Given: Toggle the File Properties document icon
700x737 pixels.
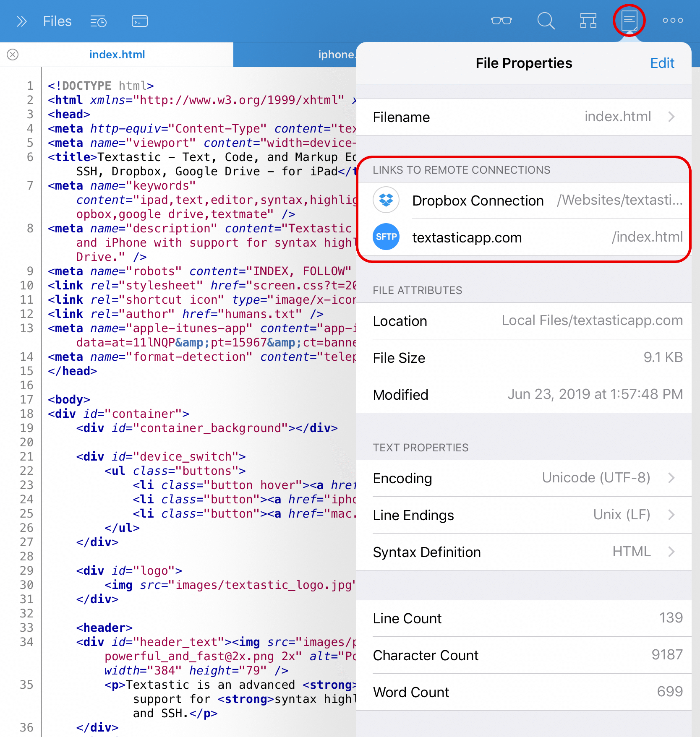Looking at the screenshot, I should (629, 21).
